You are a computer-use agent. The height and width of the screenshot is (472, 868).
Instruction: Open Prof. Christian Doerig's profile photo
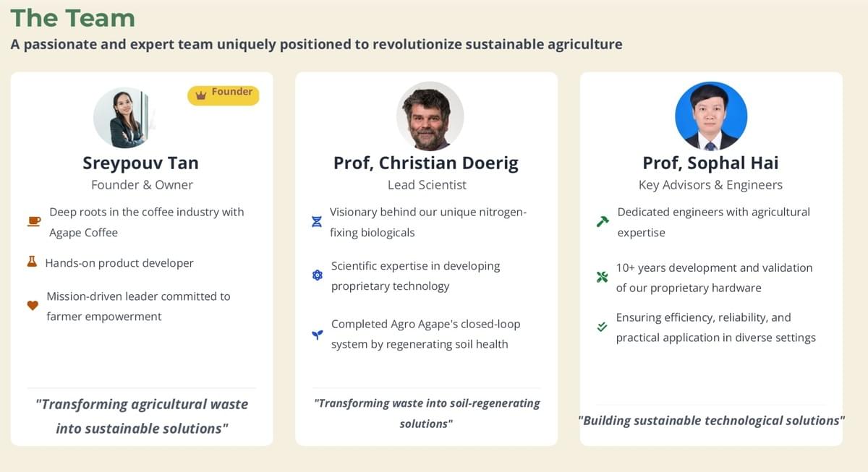click(x=430, y=116)
